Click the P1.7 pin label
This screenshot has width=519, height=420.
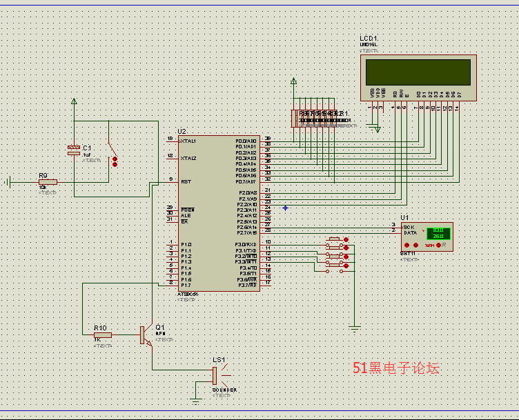click(186, 286)
